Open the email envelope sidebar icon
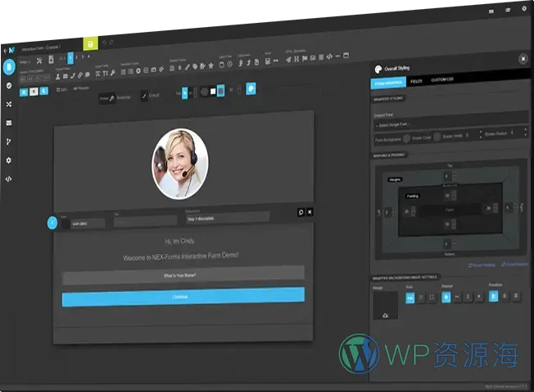 pos(9,123)
